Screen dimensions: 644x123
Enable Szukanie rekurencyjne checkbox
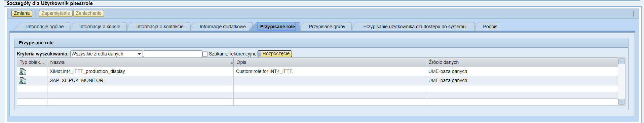tap(205, 54)
